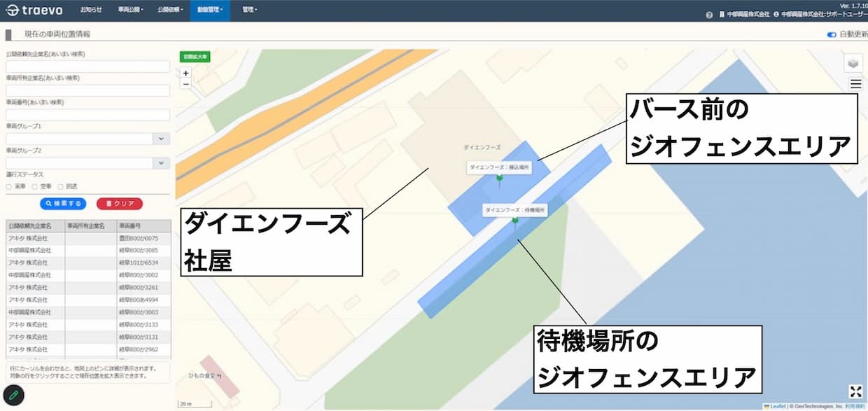This screenshot has width=868, height=411.
Task: Click the fullscreen expand icon on the map
Action: tap(855, 391)
